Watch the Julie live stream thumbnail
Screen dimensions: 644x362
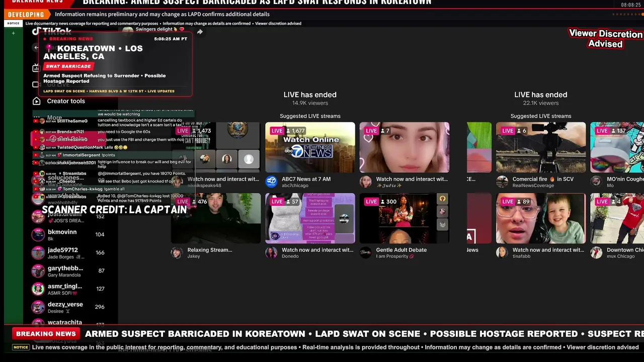(x=405, y=147)
